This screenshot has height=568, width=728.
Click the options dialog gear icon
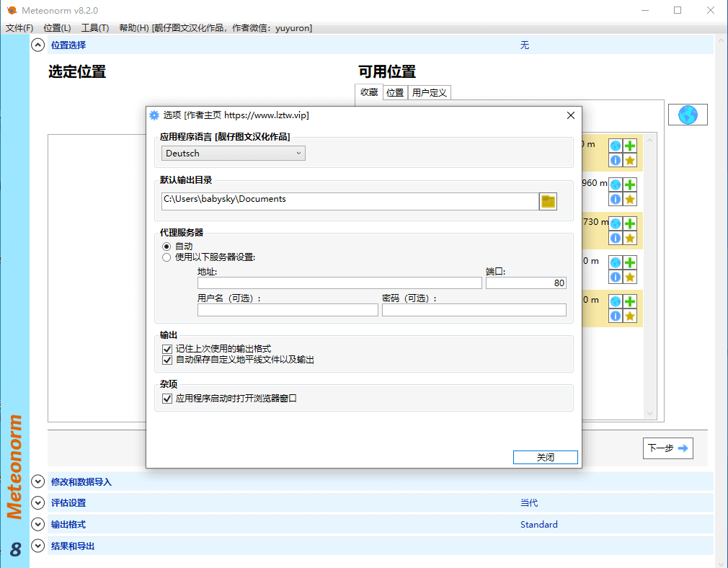click(x=154, y=115)
